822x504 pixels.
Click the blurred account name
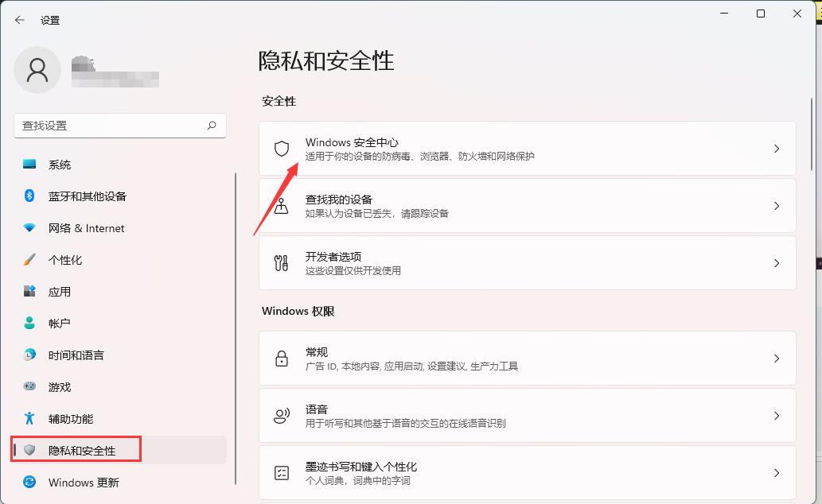pos(115,72)
